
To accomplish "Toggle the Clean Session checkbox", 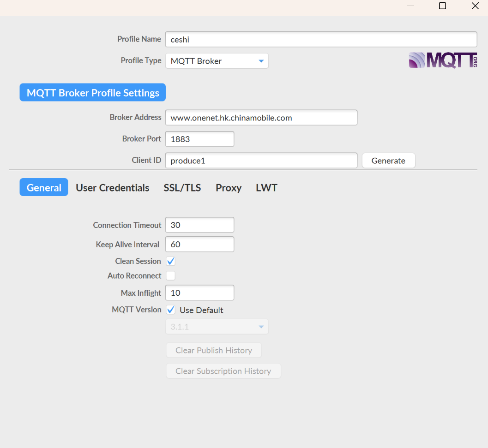I will 170,261.
